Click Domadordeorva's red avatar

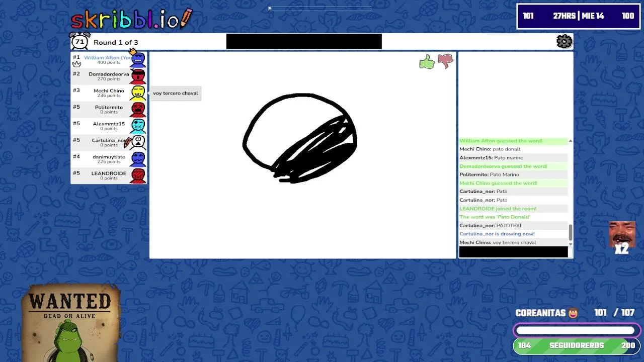(x=138, y=76)
